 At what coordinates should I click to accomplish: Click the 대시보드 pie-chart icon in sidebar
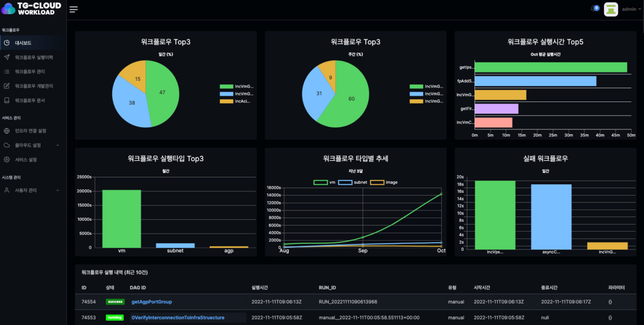click(7, 43)
